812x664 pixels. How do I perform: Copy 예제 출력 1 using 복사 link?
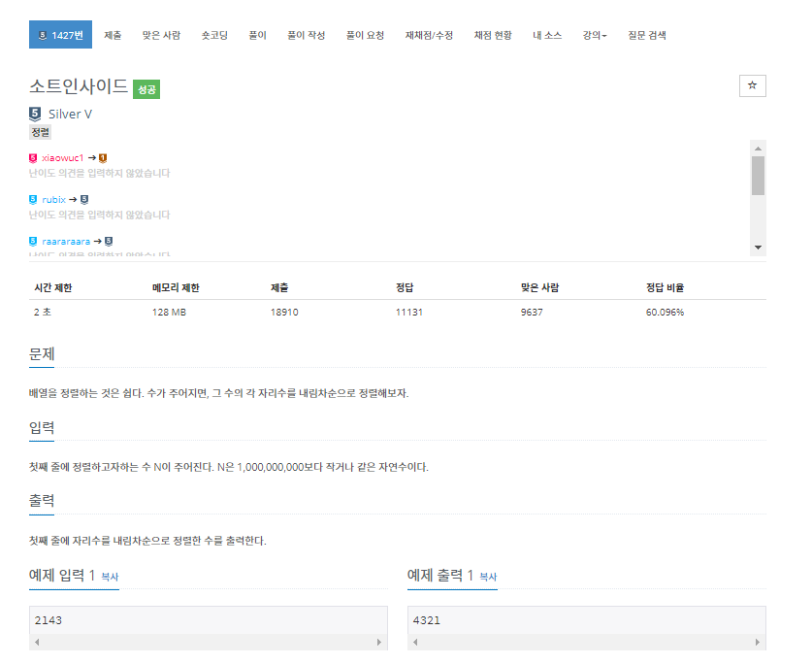click(488, 577)
